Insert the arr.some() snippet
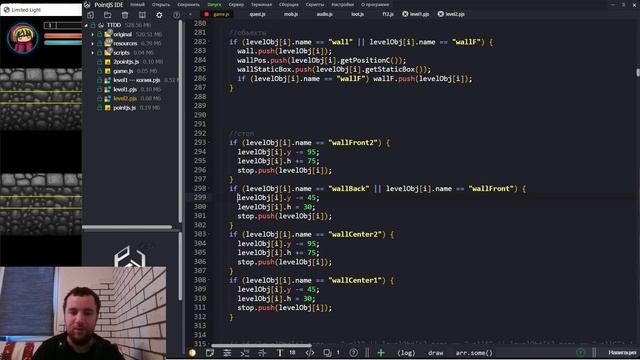The width and height of the screenshot is (640, 360). coord(474,353)
